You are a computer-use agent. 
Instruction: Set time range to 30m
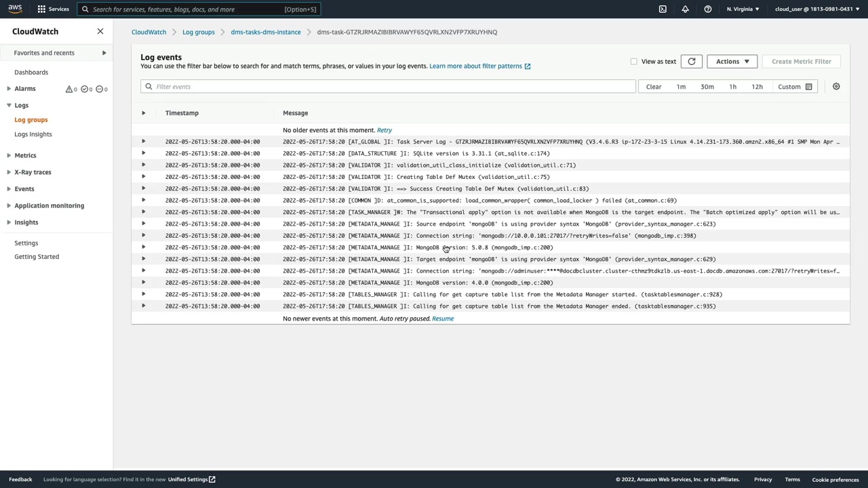(x=707, y=87)
